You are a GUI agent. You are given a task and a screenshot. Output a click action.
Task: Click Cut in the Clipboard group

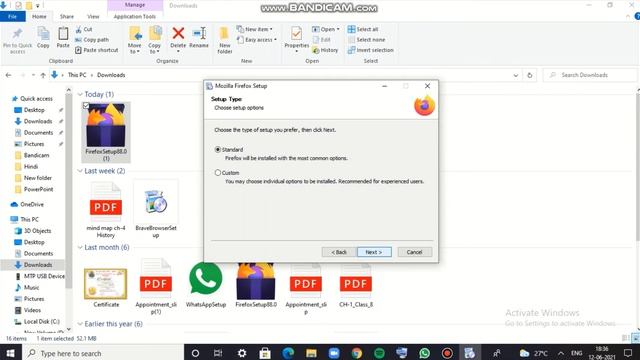click(84, 29)
